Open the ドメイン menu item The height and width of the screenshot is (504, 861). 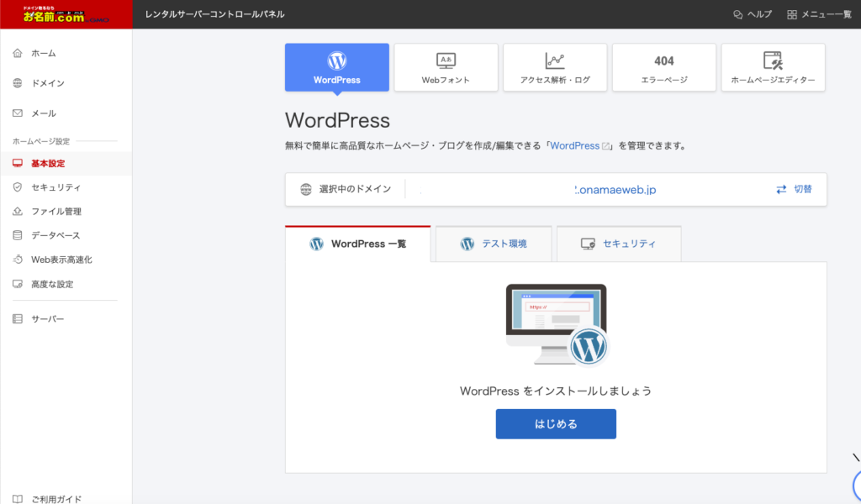[66, 83]
